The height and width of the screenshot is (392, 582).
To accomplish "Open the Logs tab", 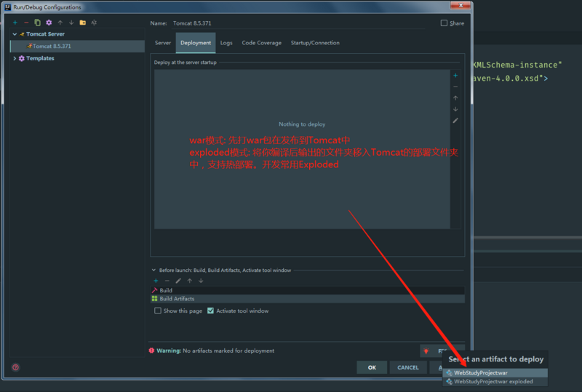I will [x=226, y=43].
